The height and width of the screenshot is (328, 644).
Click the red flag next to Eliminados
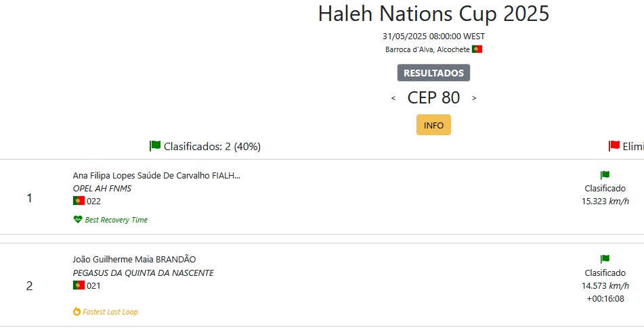point(614,145)
